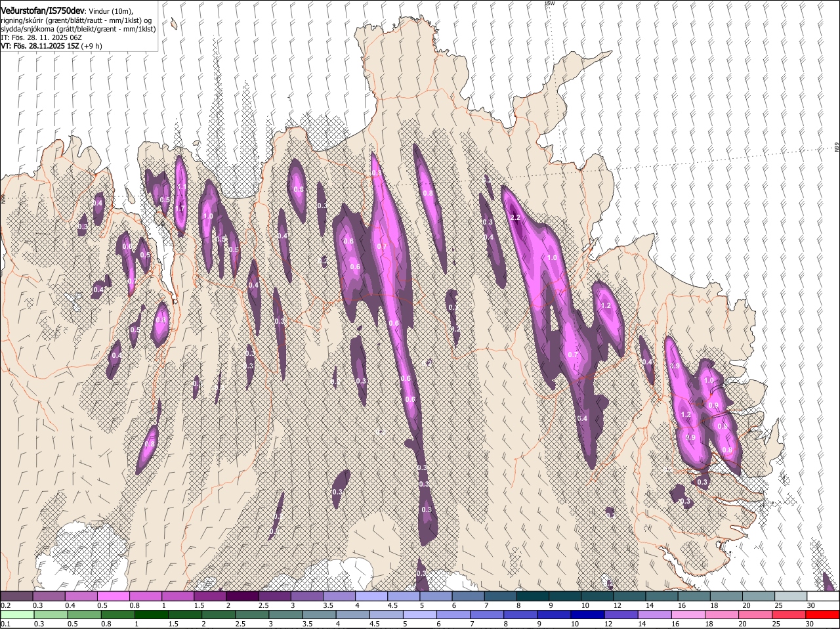Click the 2.2 precipitation value on the map
The image size is (840, 629).
coord(515,217)
